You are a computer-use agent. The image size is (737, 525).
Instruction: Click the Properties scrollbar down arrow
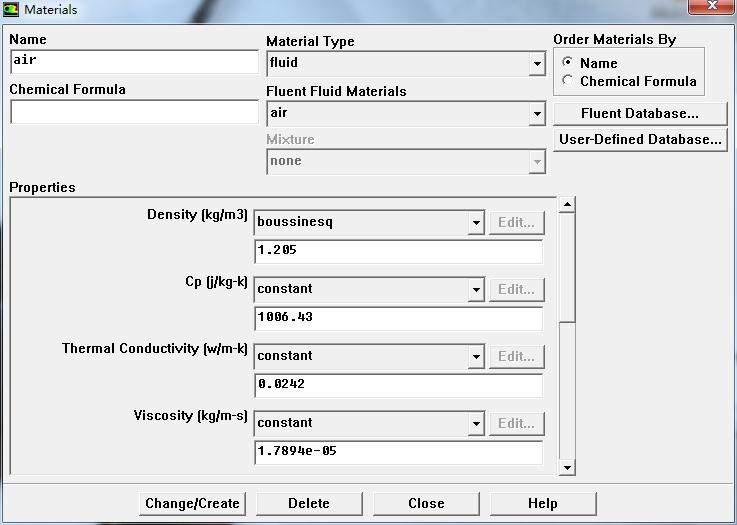pyautogui.click(x=567, y=467)
